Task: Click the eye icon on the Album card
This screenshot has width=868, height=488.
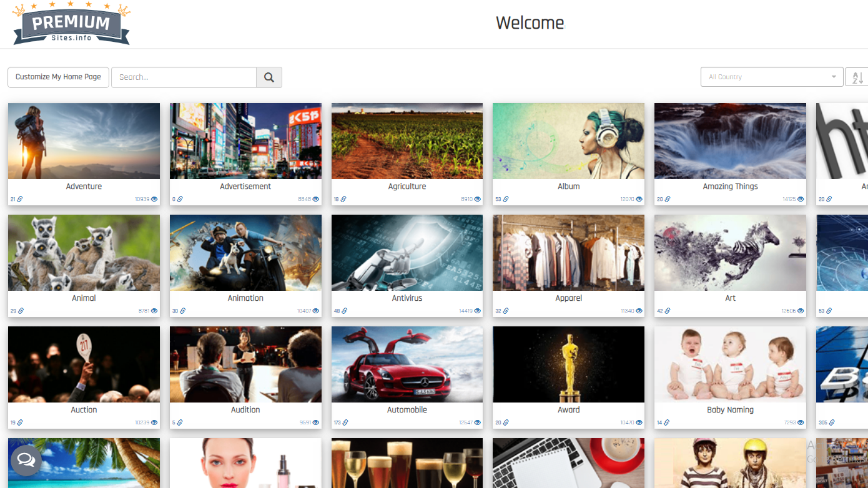Action: (639, 199)
